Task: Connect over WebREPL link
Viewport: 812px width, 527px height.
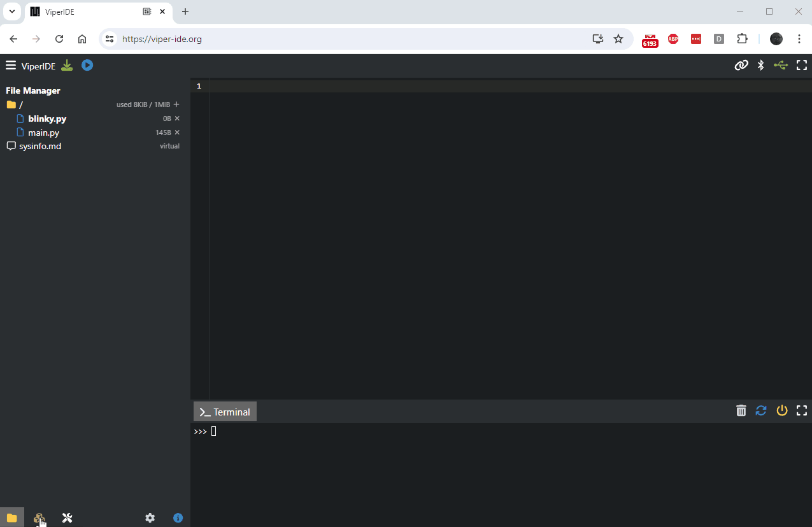Action: click(741, 64)
